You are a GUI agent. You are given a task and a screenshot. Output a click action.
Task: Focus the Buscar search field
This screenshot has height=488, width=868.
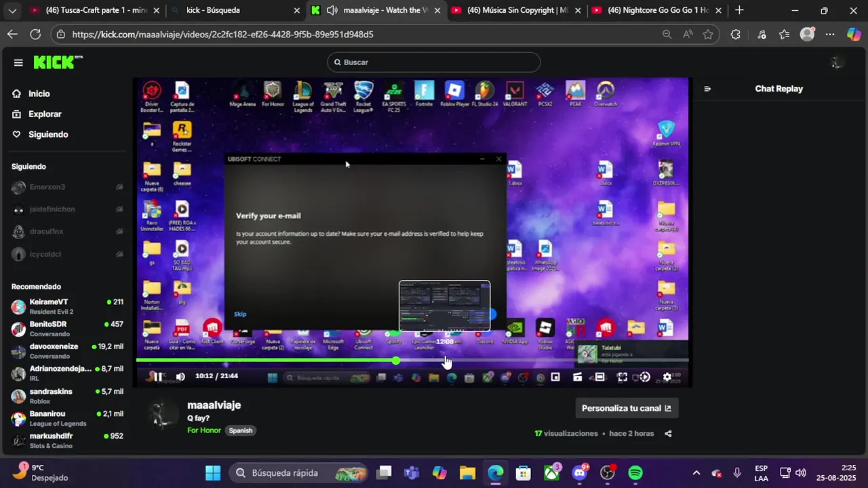(434, 62)
